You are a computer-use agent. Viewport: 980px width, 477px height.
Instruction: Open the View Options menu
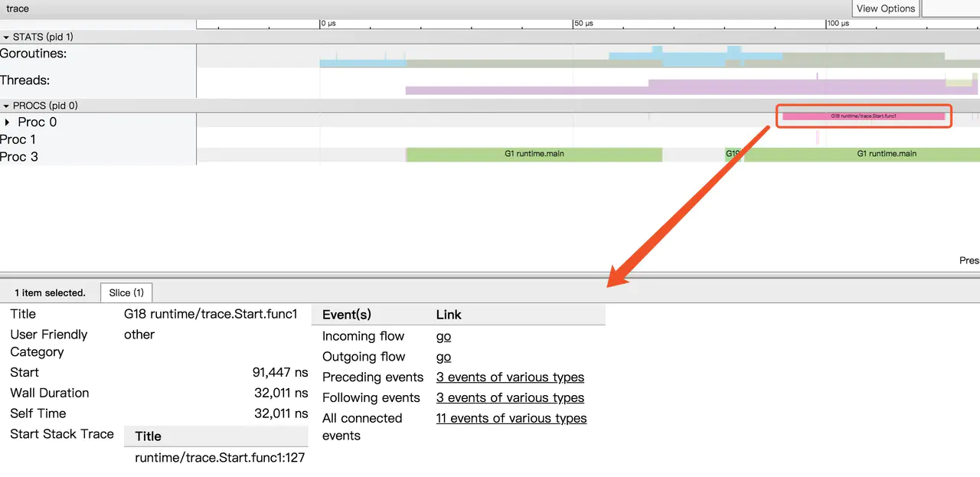coord(885,8)
